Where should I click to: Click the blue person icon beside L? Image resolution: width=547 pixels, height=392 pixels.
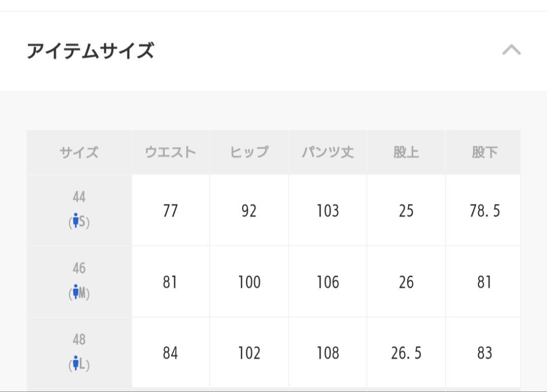pyautogui.click(x=75, y=363)
